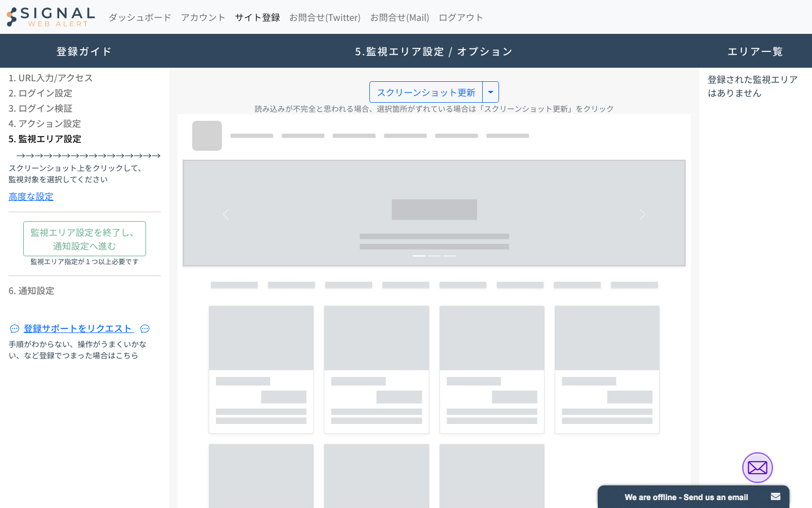812x508 pixels.
Task: Click the logo placeholder in screenshot preview header
Action: [207, 135]
